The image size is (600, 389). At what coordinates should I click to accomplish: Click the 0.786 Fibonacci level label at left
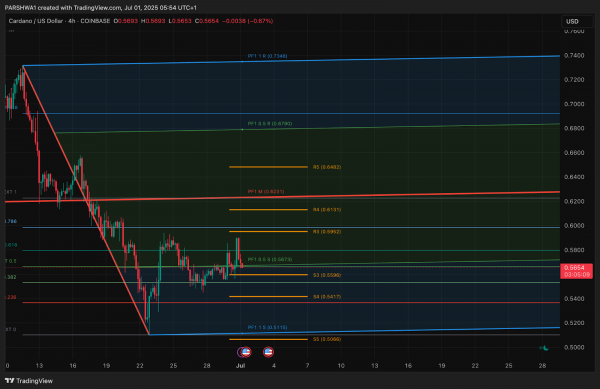click(11, 221)
